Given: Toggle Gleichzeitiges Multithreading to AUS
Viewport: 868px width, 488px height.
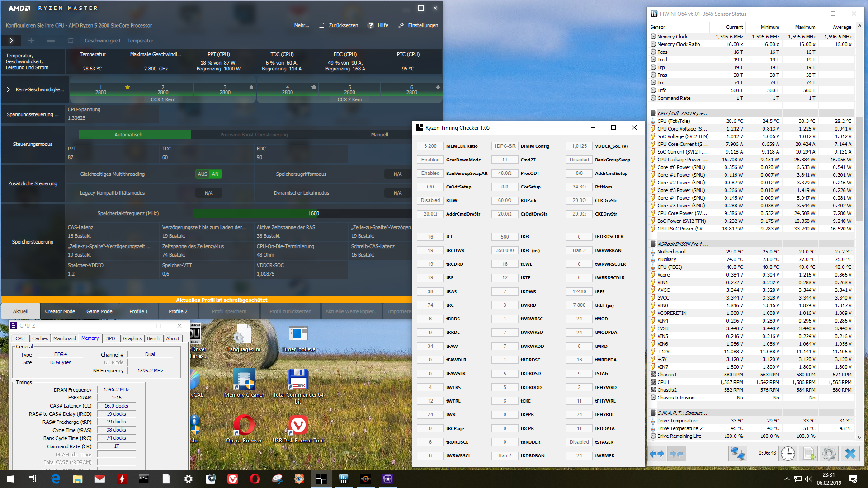Looking at the screenshot, I should [x=203, y=174].
